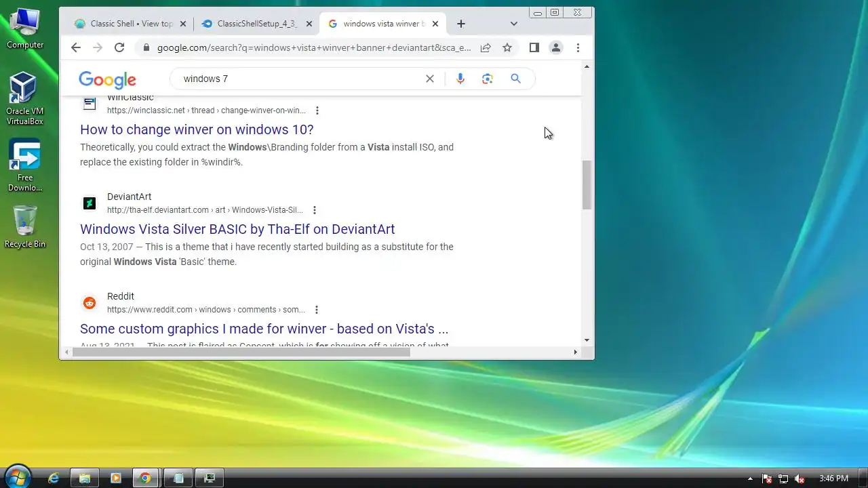Open the Action Center flag tray icon
Image resolution: width=868 pixels, height=488 pixels.
767,479
